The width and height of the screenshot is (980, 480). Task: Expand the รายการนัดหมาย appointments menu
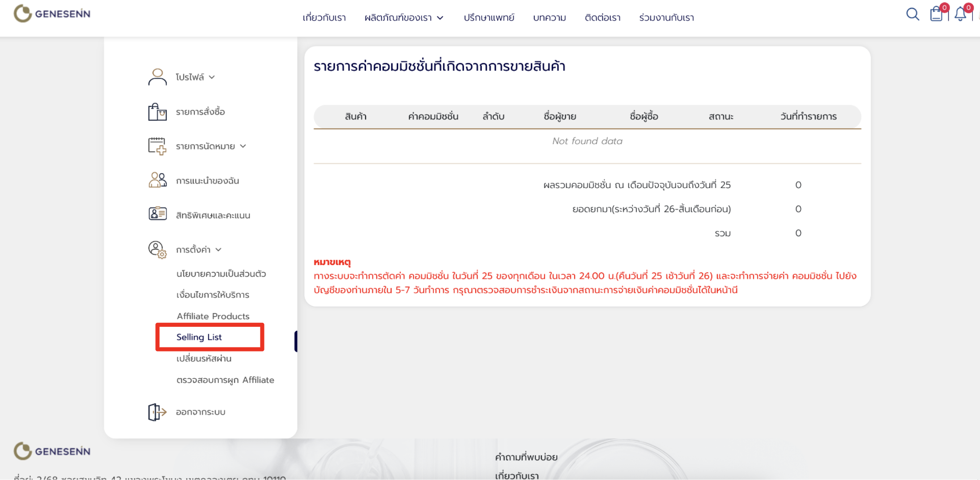[211, 146]
